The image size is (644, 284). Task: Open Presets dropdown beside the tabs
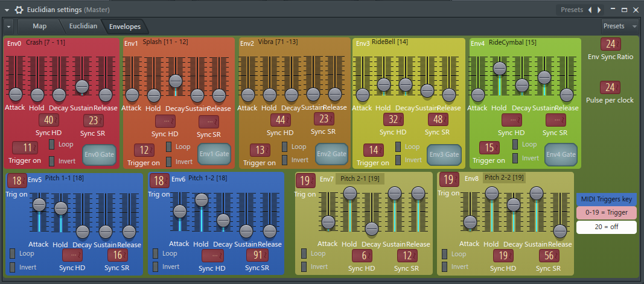pos(619,27)
